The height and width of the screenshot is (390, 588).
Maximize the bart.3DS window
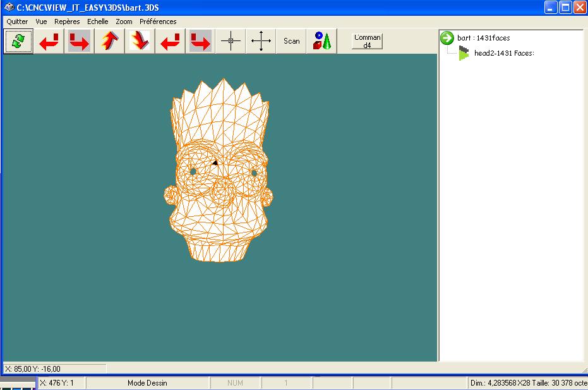pos(565,8)
